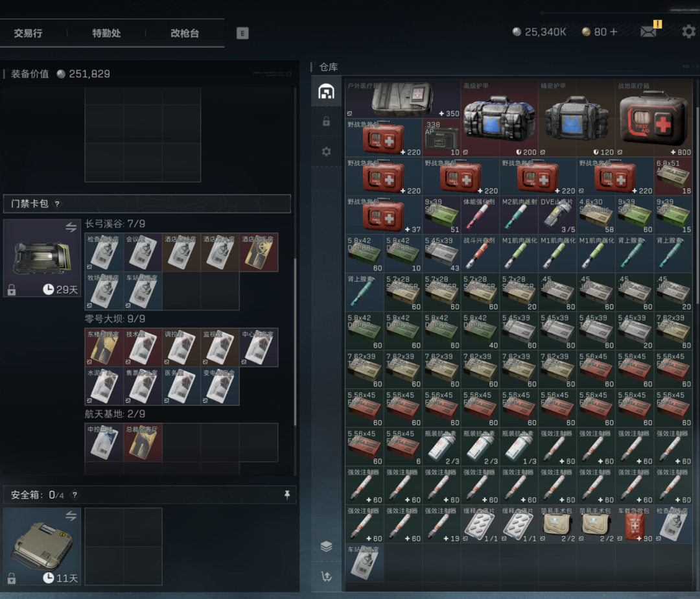700x599 pixels.
Task: Select the M2肌肉注射 injector
Action: 519,215
